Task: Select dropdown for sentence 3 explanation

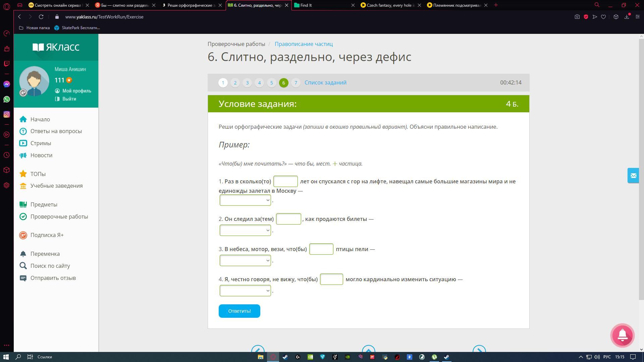Action: click(x=245, y=260)
